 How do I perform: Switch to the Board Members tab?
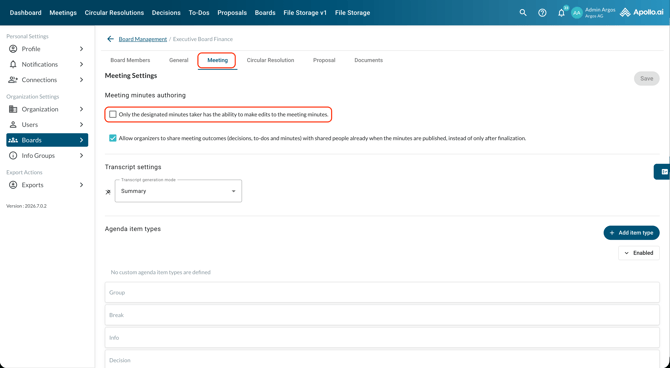130,60
